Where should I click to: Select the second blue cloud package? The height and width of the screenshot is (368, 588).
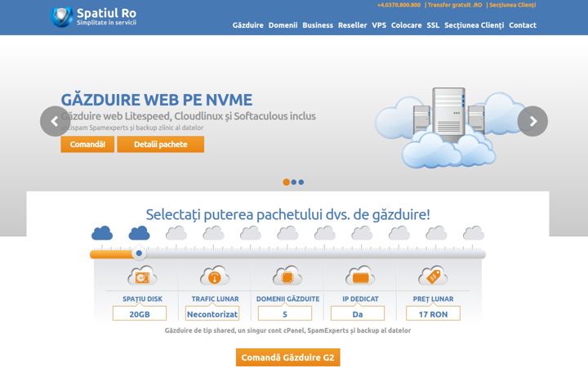tap(139, 233)
